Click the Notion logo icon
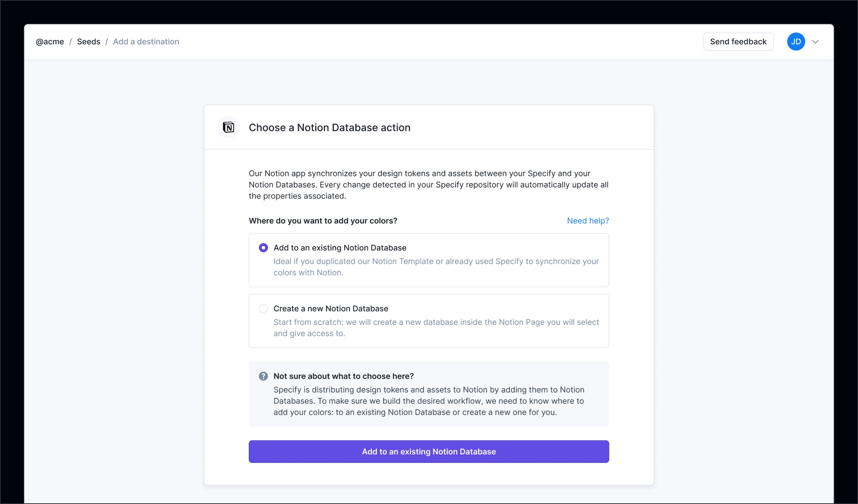This screenshot has width=858, height=504. [x=228, y=127]
